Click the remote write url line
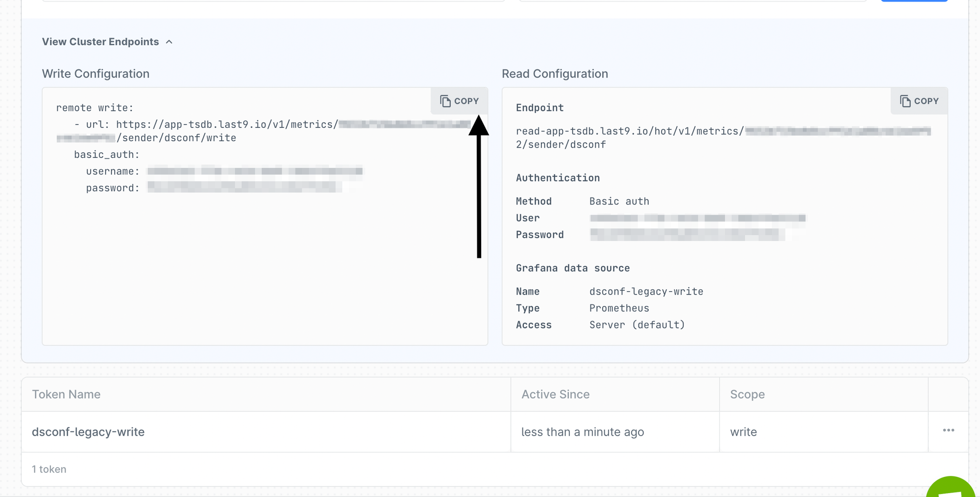The height and width of the screenshot is (497, 980). 272,124
